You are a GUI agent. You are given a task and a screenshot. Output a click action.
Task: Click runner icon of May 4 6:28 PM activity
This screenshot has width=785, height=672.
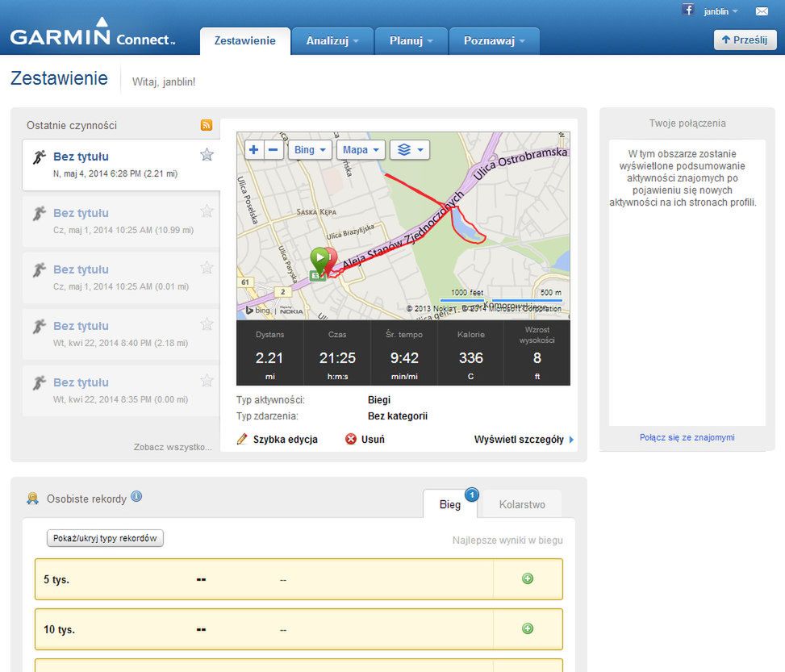point(39,157)
